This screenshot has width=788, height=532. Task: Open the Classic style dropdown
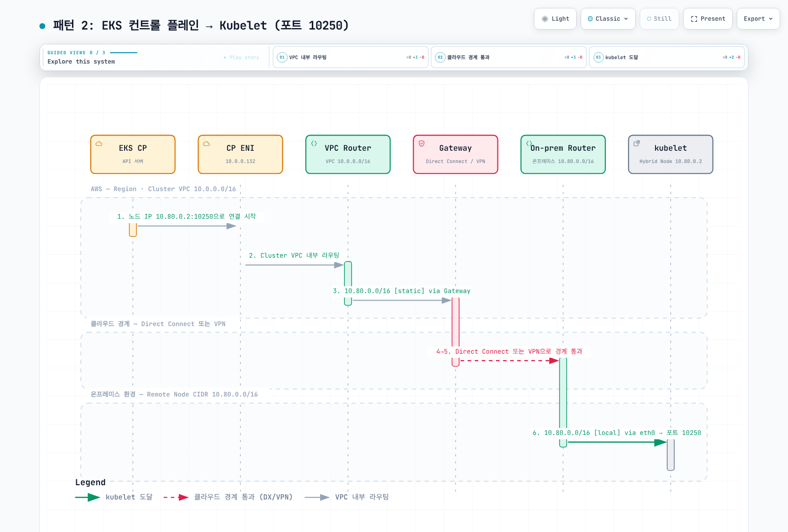point(608,19)
